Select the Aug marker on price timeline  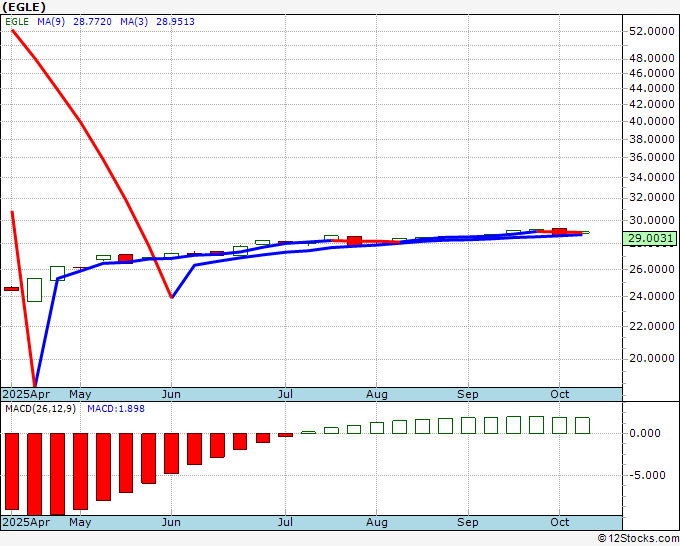(376, 394)
